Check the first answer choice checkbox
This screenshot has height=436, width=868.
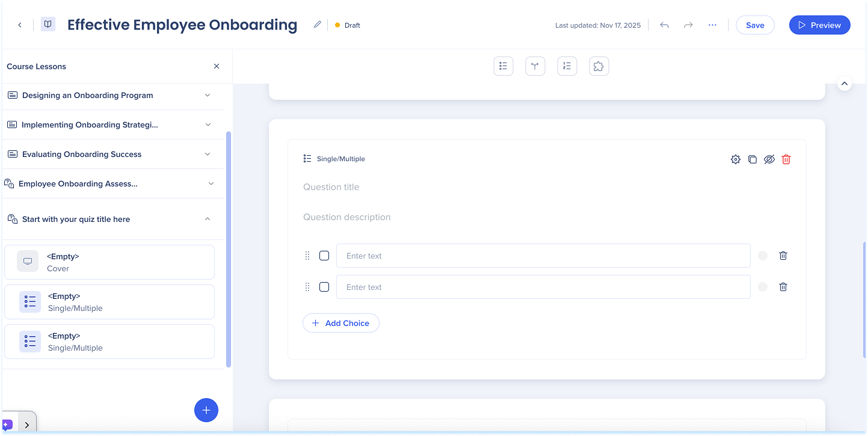click(x=324, y=256)
